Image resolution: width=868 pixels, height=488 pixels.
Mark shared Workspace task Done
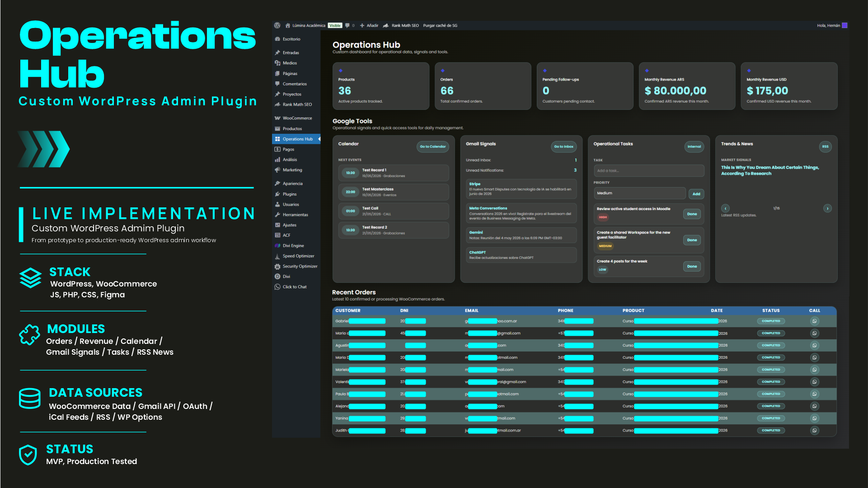692,240
